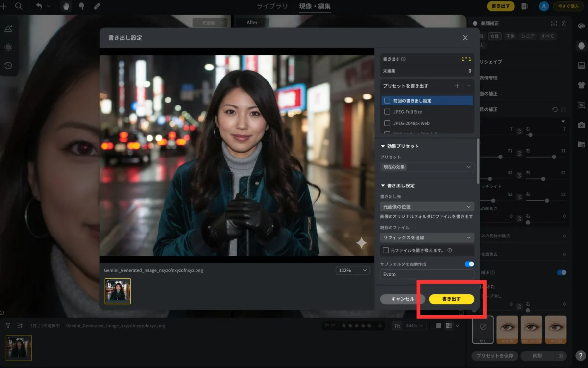Screen dimensions: 588x368
Task: Click the color palette icon in right sidebar
Action: [x=581, y=26]
